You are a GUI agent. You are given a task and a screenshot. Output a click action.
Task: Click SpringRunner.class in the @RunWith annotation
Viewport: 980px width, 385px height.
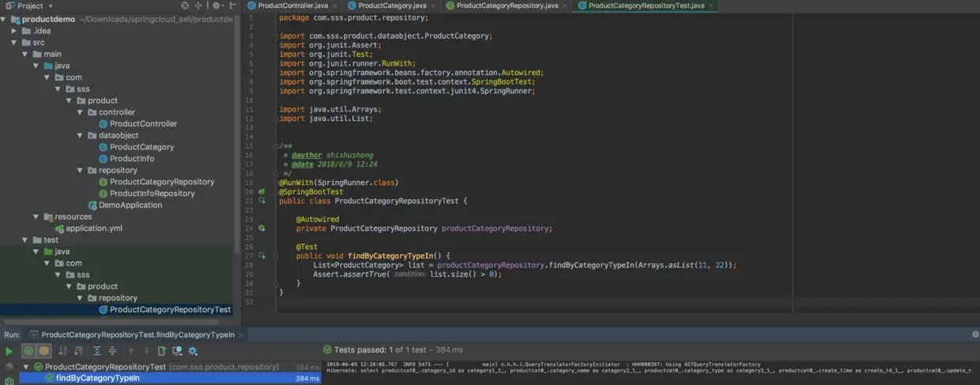click(355, 183)
